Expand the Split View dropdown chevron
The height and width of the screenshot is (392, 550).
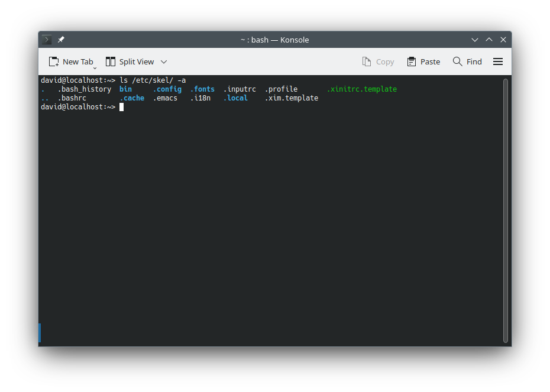tap(164, 61)
